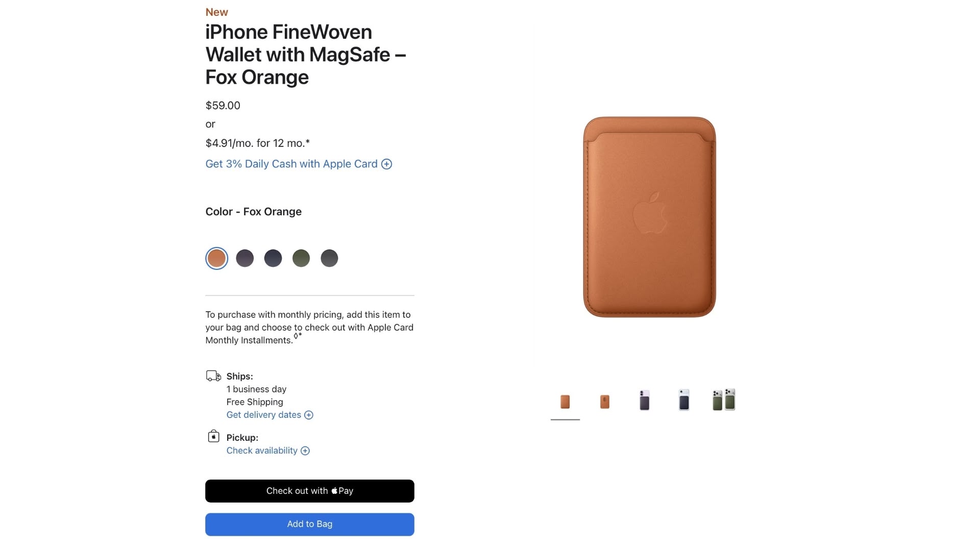
Task: View the second orange wallet thumbnail
Action: [605, 402]
